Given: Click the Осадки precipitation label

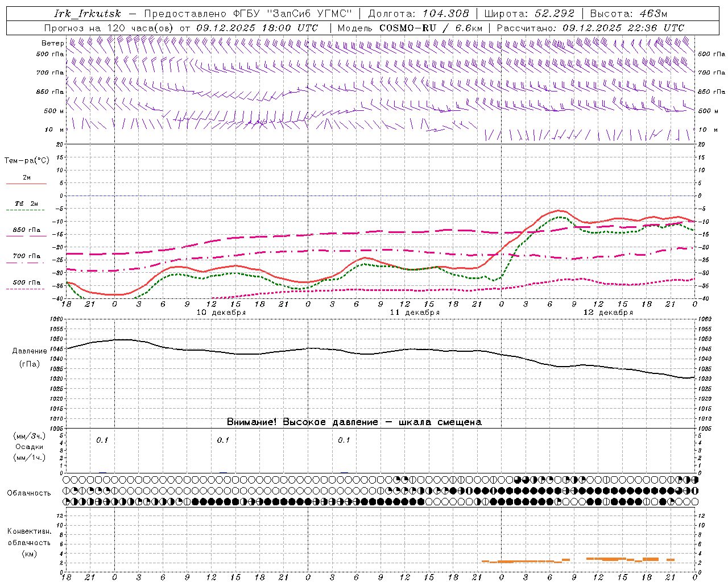Looking at the screenshot, I should [30, 447].
